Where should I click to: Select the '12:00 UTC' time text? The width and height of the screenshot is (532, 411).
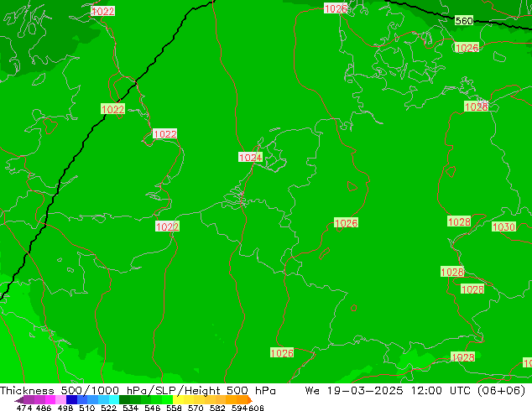(441, 391)
